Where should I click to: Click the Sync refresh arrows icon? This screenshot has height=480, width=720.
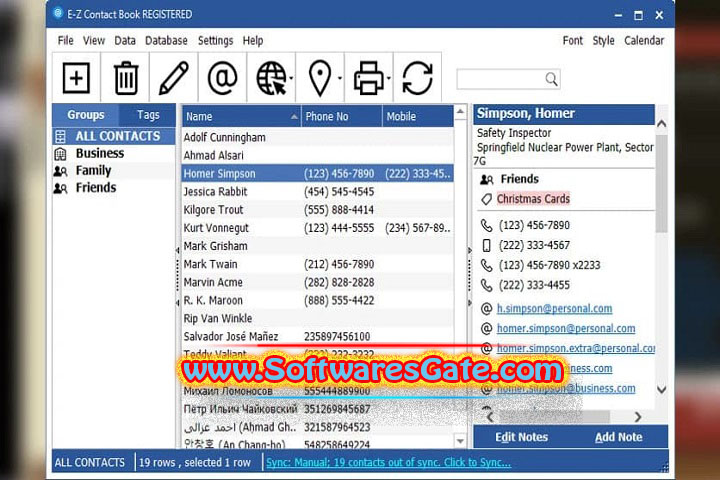(x=417, y=78)
